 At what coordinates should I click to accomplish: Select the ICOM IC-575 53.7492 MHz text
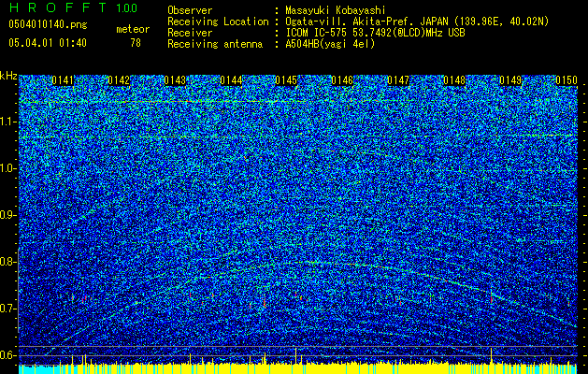coord(375,33)
